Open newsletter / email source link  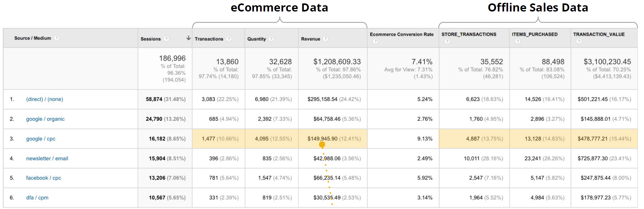(x=47, y=158)
